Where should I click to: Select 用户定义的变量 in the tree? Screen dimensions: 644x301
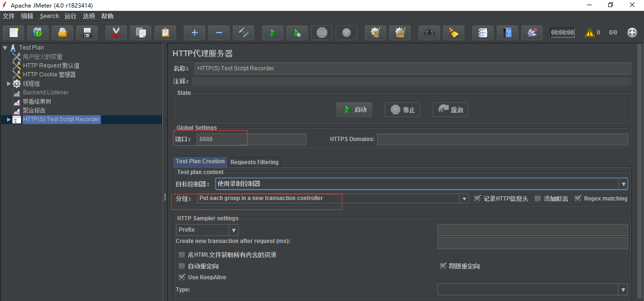coord(42,57)
